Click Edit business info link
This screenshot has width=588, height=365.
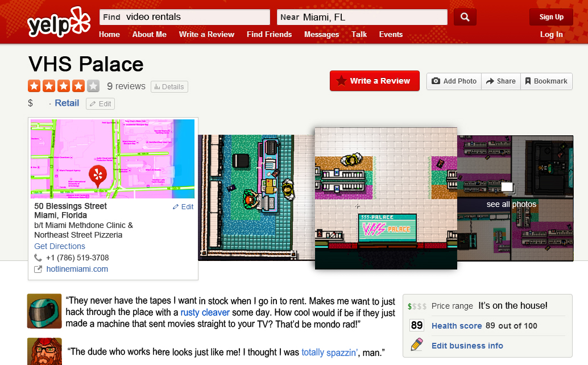point(467,346)
